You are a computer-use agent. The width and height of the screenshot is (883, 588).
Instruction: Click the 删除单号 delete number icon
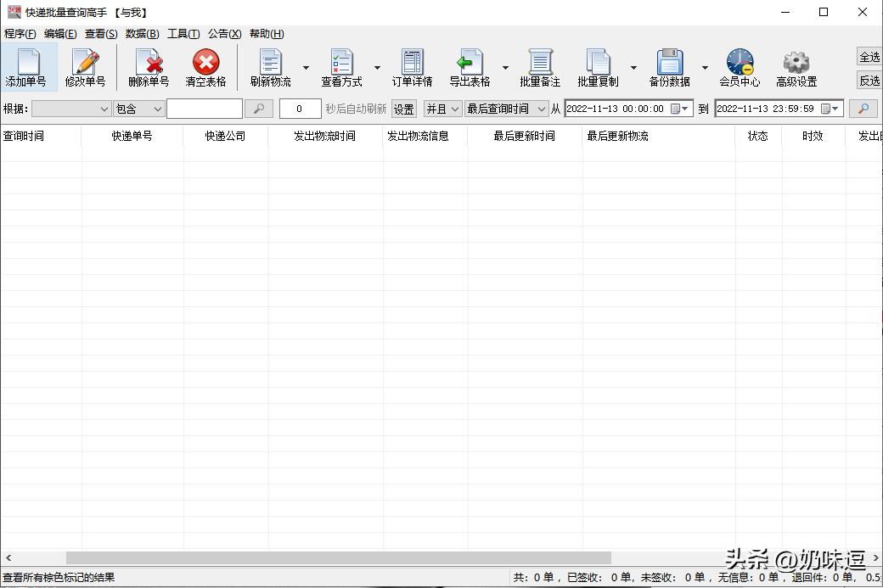click(x=149, y=61)
